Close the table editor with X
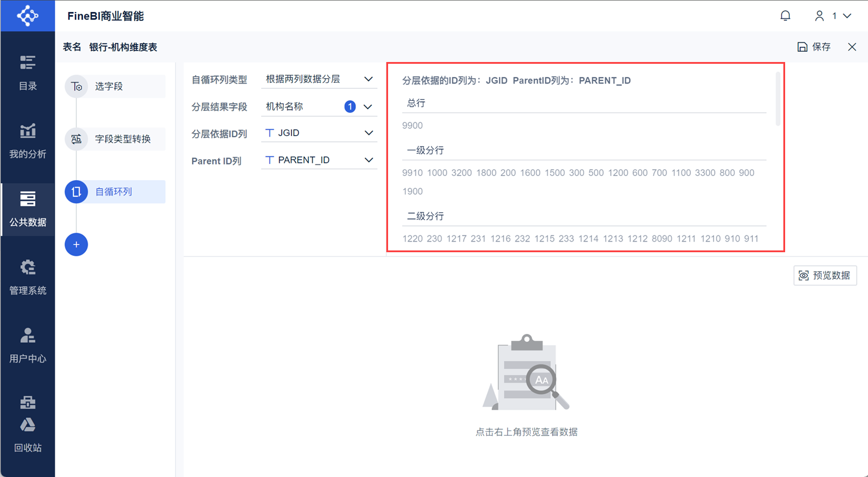This screenshot has width=868, height=477. pyautogui.click(x=852, y=47)
